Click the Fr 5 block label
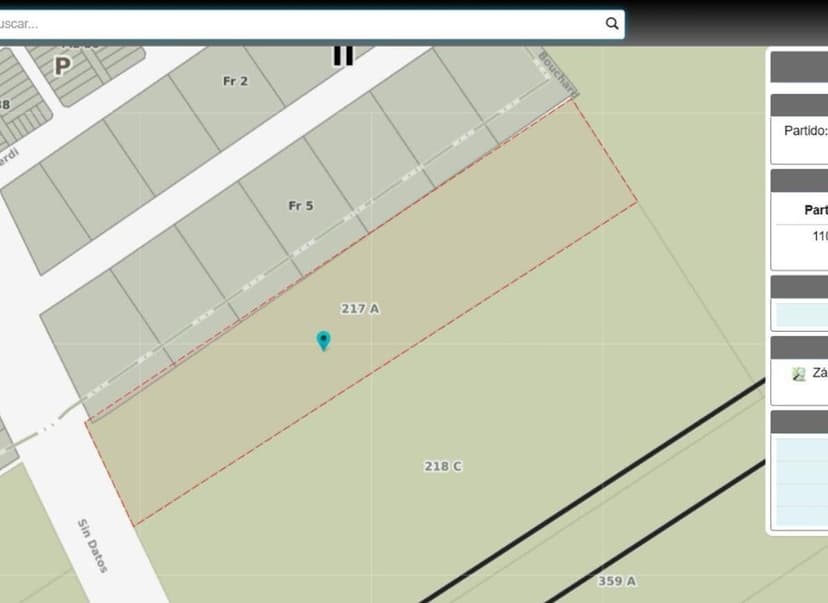 click(301, 204)
